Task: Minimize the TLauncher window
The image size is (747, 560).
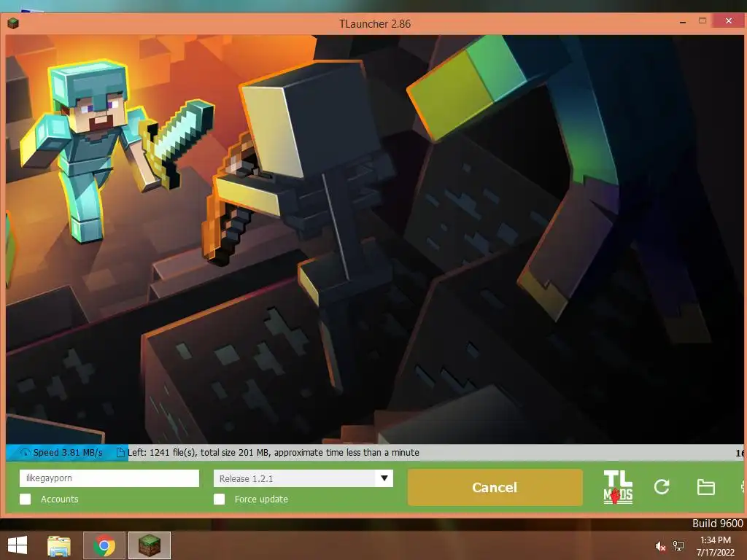Action: pyautogui.click(x=683, y=22)
